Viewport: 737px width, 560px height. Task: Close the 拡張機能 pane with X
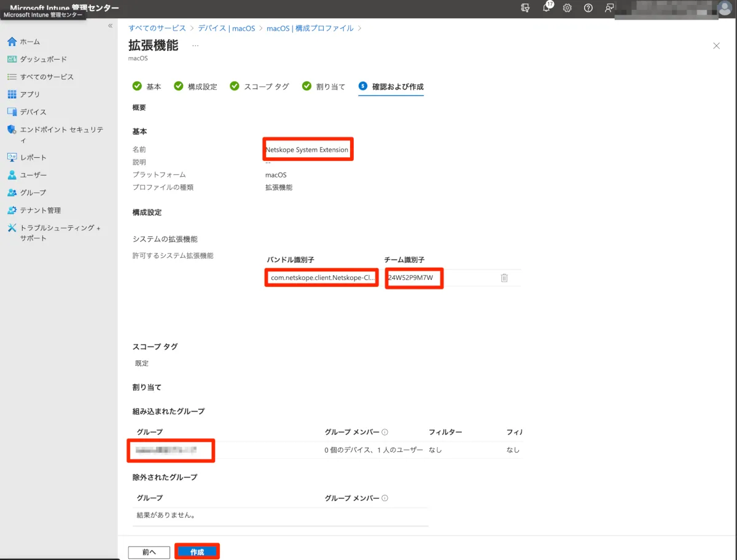[x=716, y=45]
